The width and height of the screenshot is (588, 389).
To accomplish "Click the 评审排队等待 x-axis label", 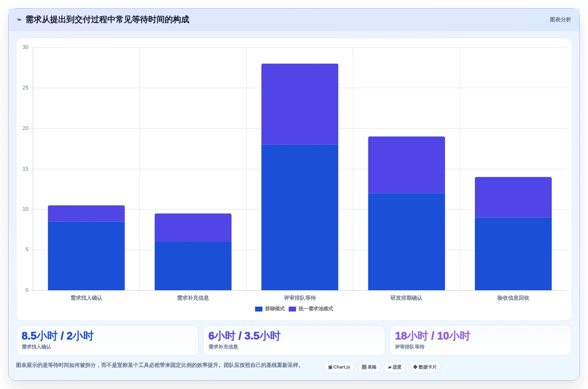I will click(300, 298).
